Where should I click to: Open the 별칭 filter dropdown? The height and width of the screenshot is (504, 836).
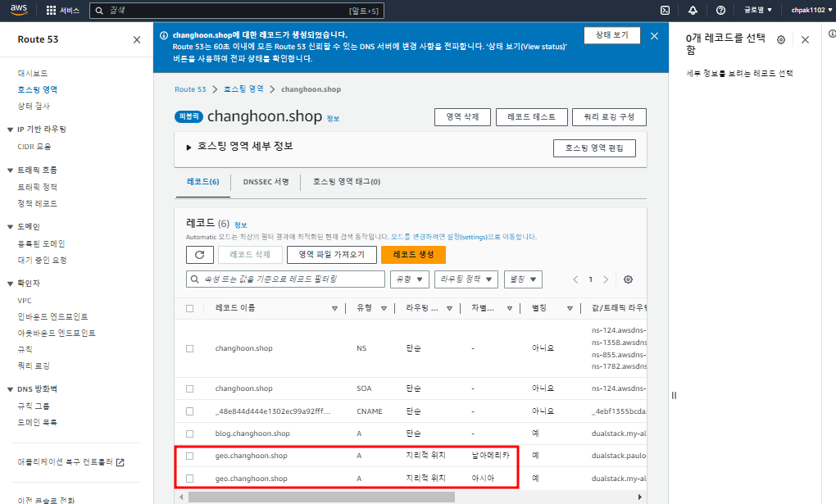[523, 279]
